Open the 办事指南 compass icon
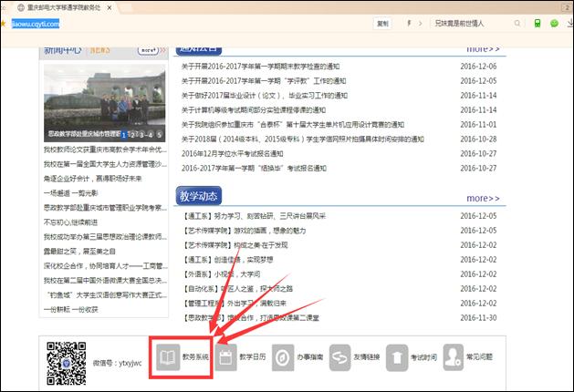574x392 pixels. tap(283, 356)
